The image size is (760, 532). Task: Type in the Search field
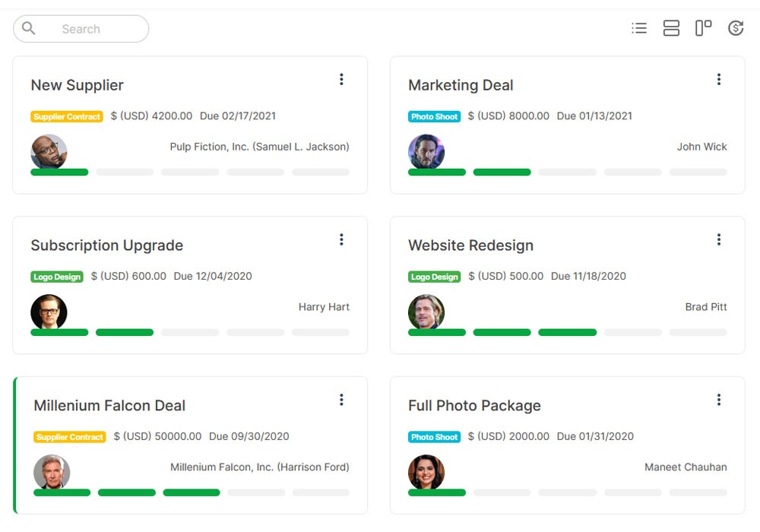tap(91, 29)
